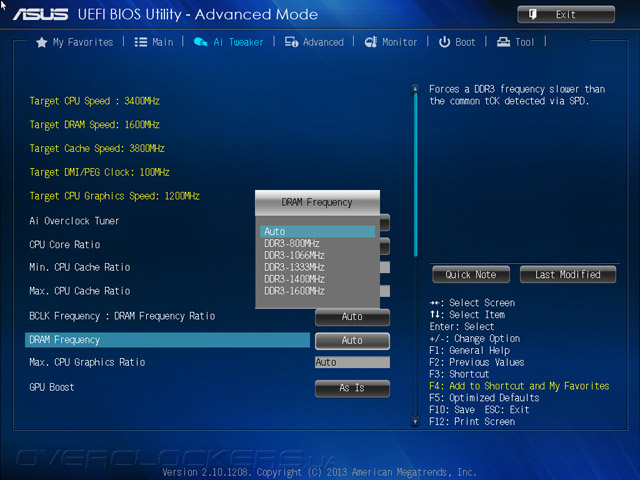This screenshot has width=640, height=480.
Task: Select the Min. CPU Cache Ratio row
Action: tap(80, 267)
